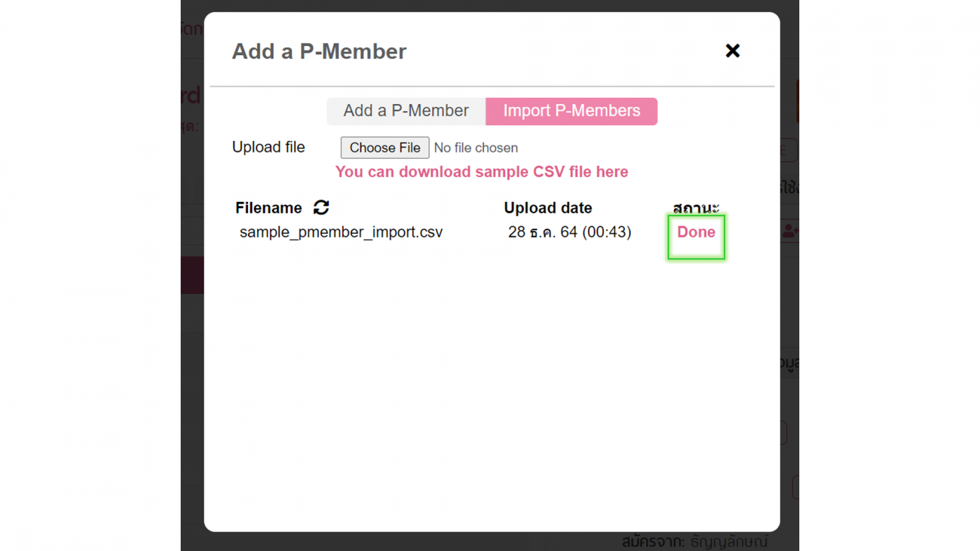Click the Add a P-Member dialog title
This screenshot has width=980, height=551.
coord(319,51)
